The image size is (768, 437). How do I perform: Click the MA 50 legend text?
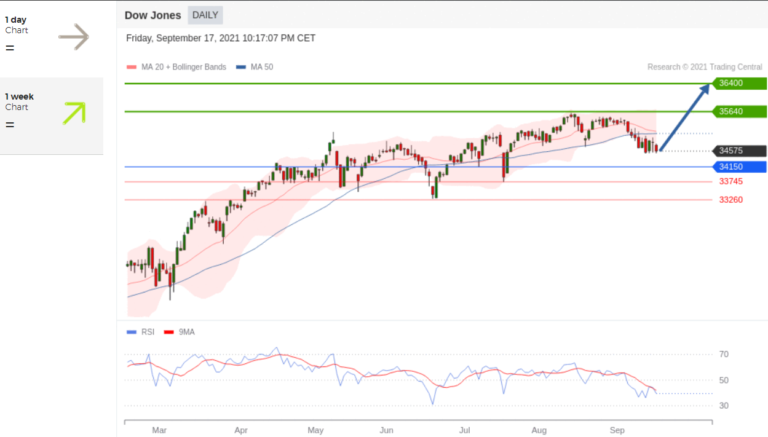pos(262,67)
